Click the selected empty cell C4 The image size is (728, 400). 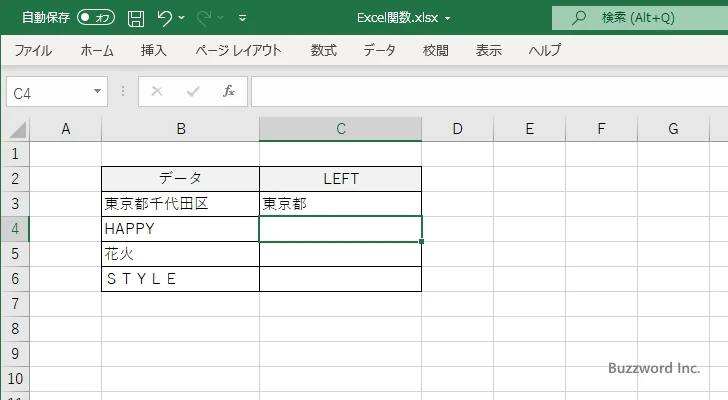[x=341, y=229]
